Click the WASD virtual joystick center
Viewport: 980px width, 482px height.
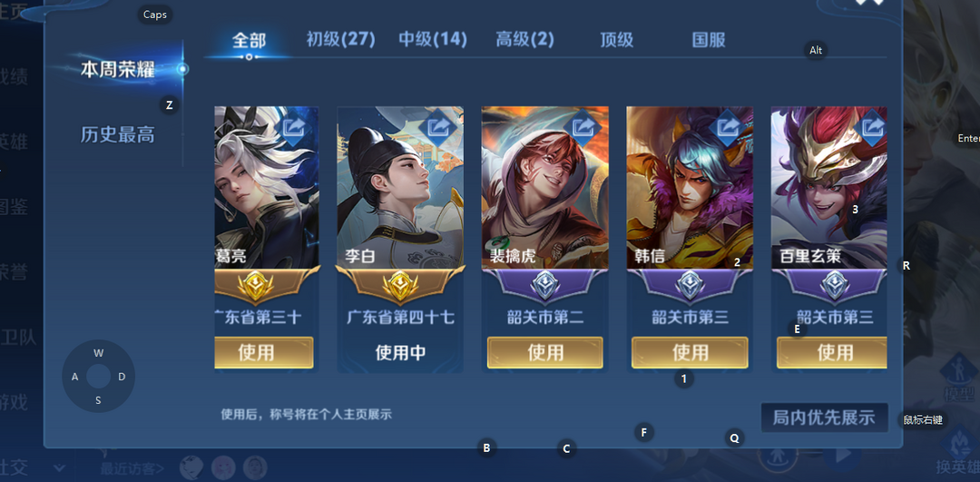(x=98, y=377)
